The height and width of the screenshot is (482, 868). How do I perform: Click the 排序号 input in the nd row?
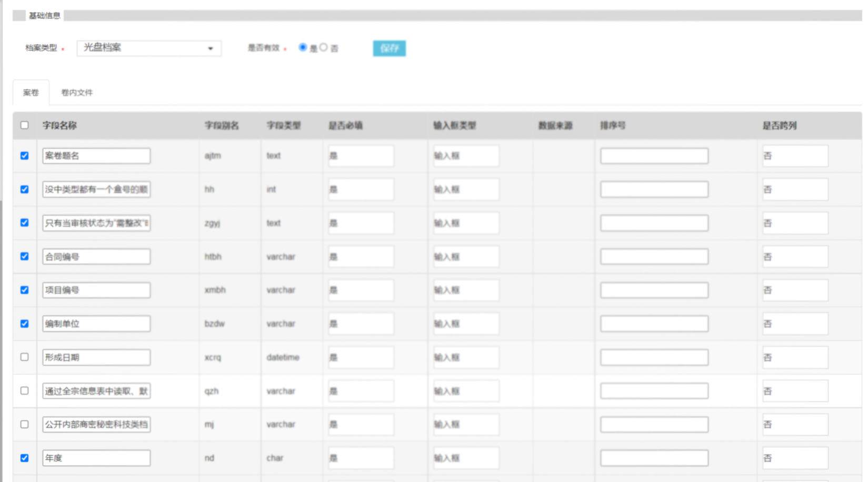tap(654, 458)
